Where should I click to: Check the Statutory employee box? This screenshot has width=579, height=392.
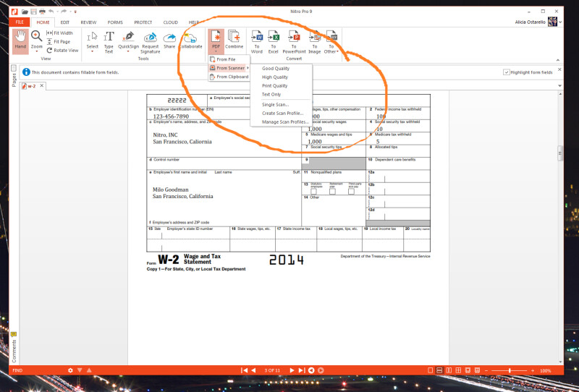tap(313, 192)
